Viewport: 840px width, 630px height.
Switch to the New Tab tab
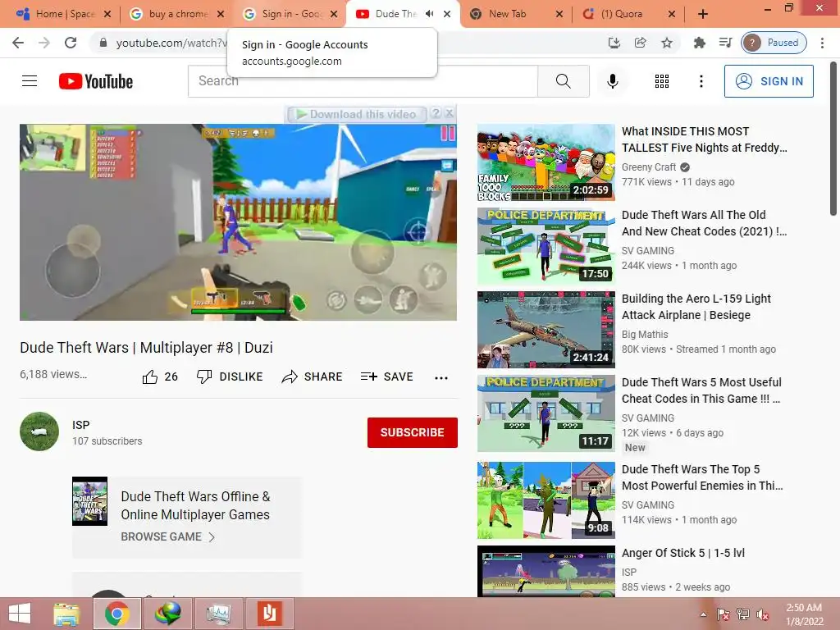[517, 14]
